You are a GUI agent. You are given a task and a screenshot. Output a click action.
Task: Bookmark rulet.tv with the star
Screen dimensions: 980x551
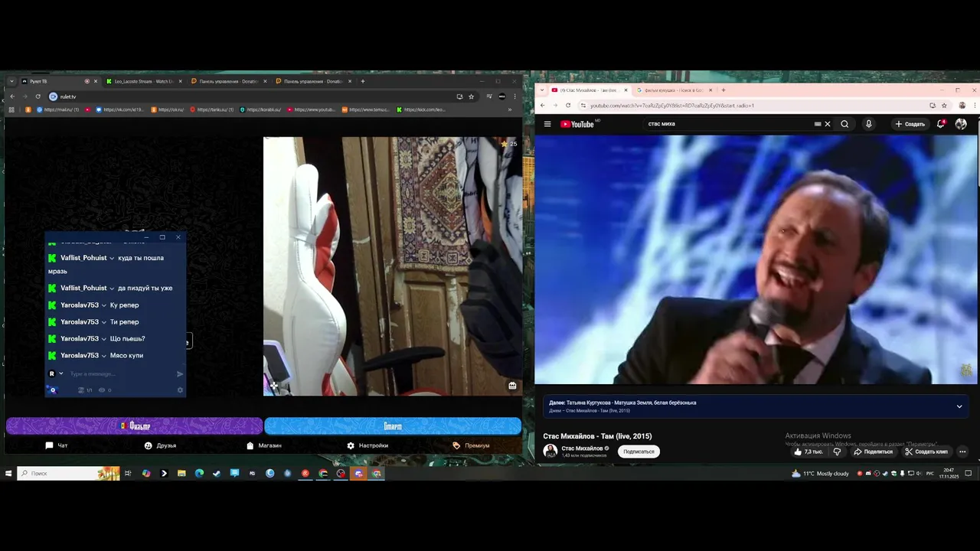(x=471, y=96)
